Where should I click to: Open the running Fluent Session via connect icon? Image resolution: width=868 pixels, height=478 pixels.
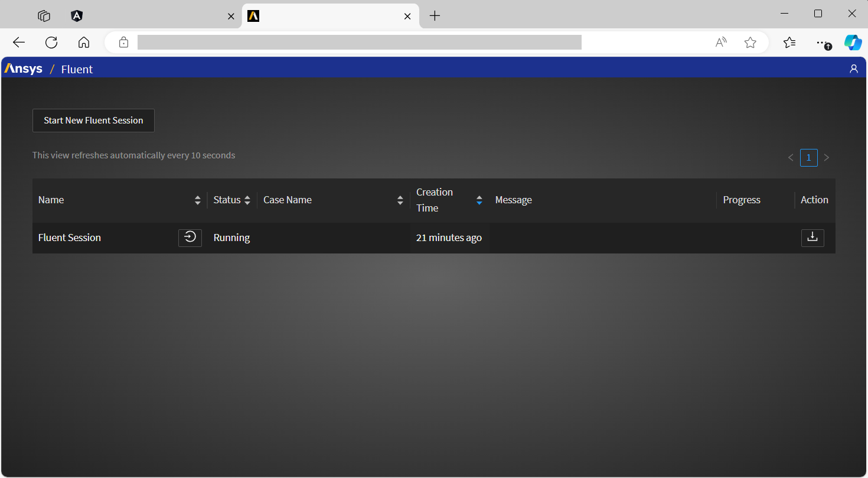(190, 238)
